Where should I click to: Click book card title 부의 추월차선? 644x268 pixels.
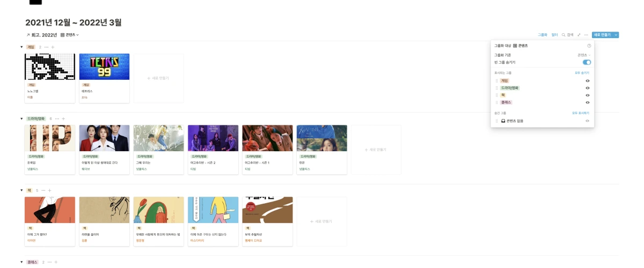pos(254,234)
